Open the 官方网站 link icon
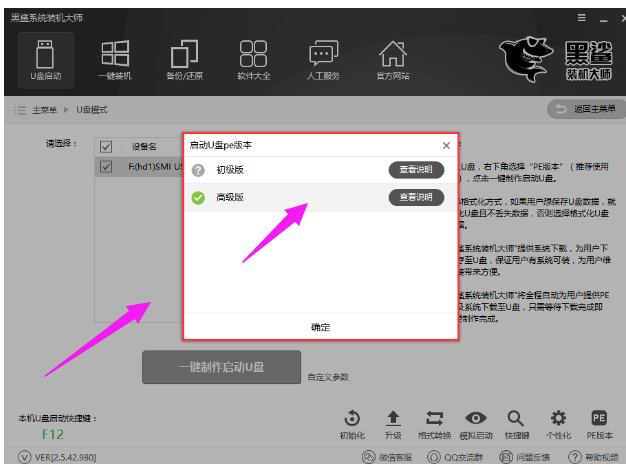 [392, 59]
